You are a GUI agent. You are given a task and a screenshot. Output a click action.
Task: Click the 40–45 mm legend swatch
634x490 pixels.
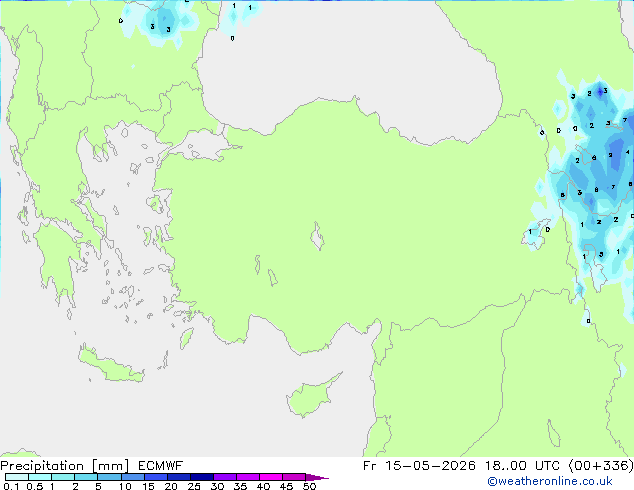(x=271, y=477)
